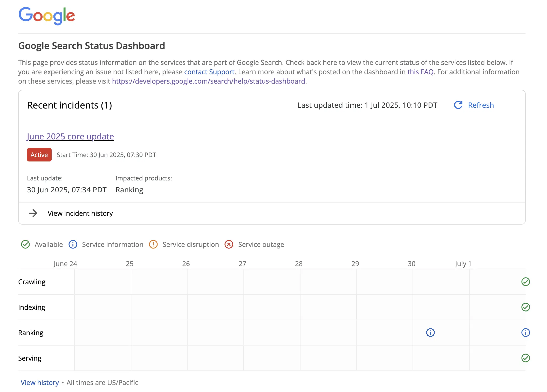Image resolution: width=547 pixels, height=392 pixels.
Task: Click the Refresh text button
Action: [x=481, y=105]
